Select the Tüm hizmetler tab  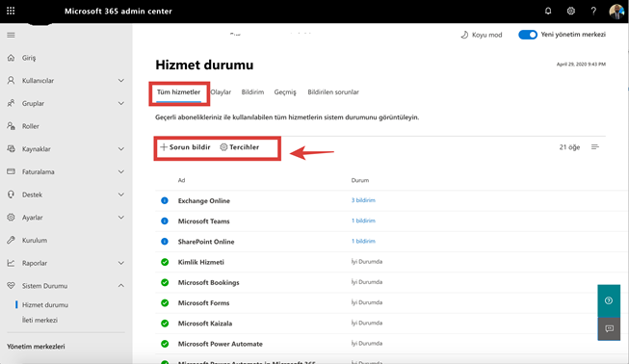pos(178,92)
